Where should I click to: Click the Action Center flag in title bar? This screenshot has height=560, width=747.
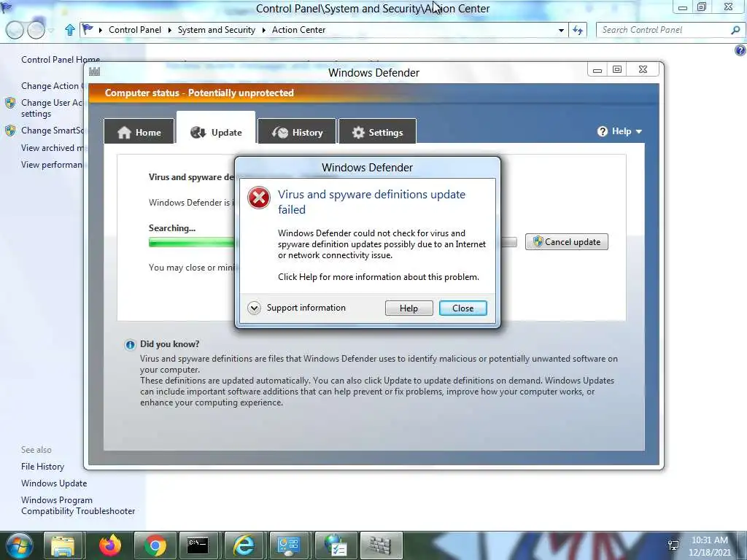point(6,6)
